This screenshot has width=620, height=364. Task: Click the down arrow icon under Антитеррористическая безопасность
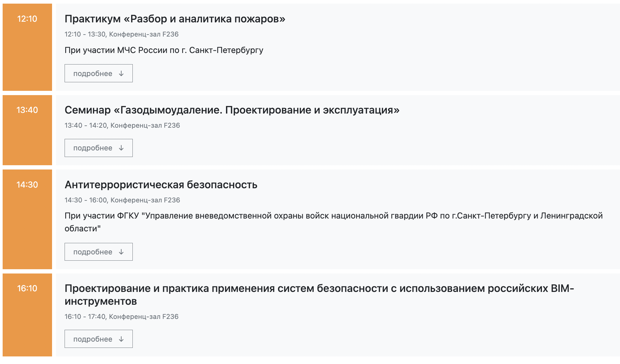coord(121,252)
